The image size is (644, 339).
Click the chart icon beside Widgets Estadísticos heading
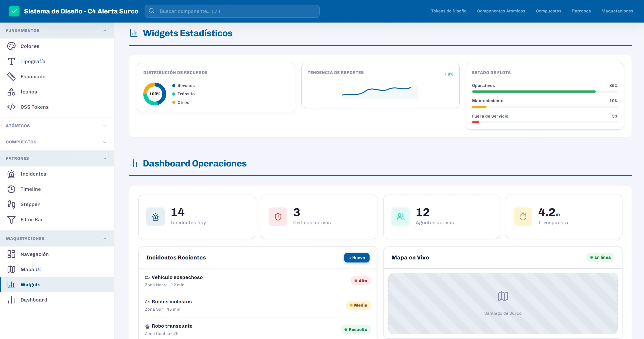point(133,33)
